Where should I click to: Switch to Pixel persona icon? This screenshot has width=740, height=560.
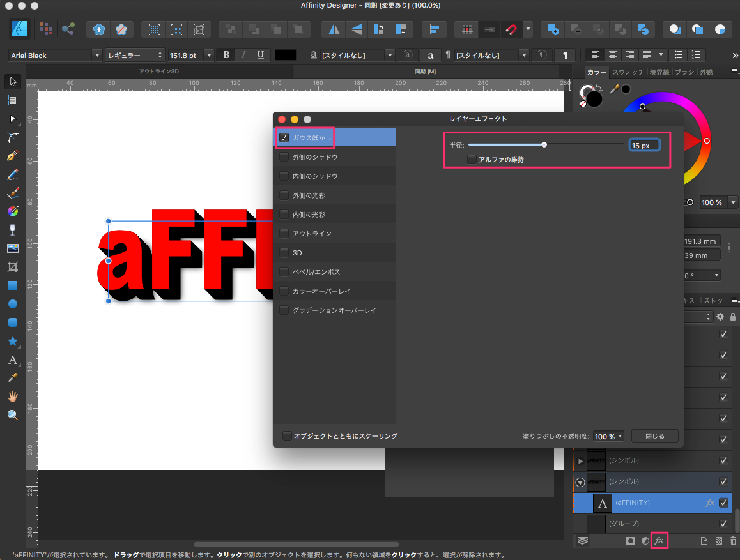tap(46, 29)
